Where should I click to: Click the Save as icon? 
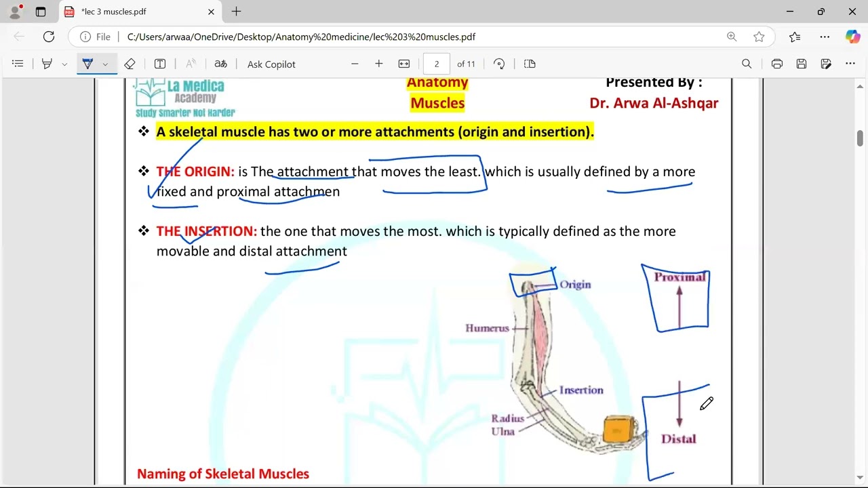[826, 64]
